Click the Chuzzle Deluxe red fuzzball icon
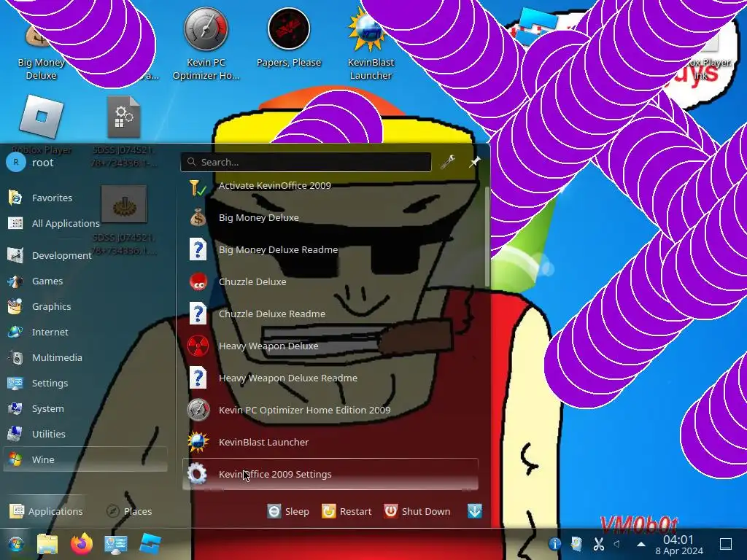Screen dimensions: 747x560 tap(198, 282)
